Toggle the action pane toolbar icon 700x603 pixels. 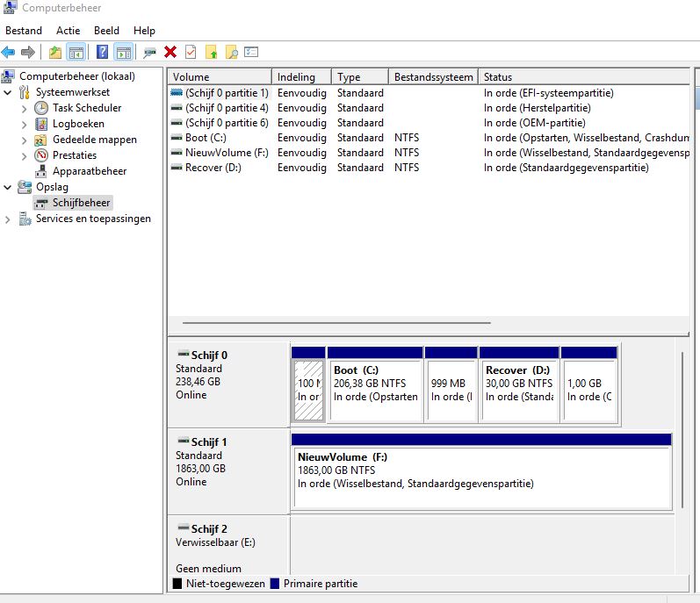coord(124,52)
